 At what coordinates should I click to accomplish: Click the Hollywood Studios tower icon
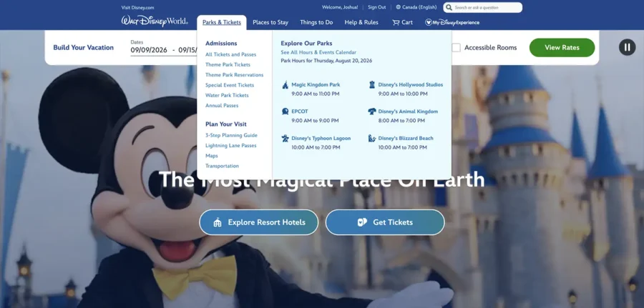371,85
